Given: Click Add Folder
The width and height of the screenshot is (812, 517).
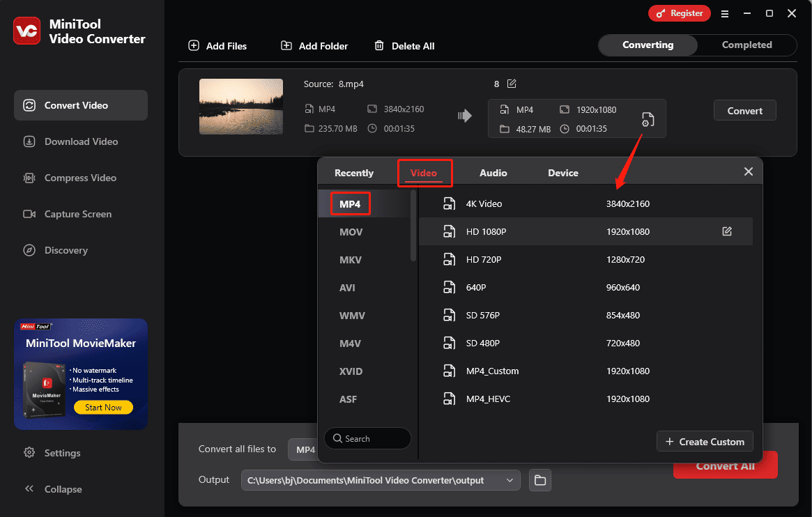Looking at the screenshot, I should [x=314, y=46].
